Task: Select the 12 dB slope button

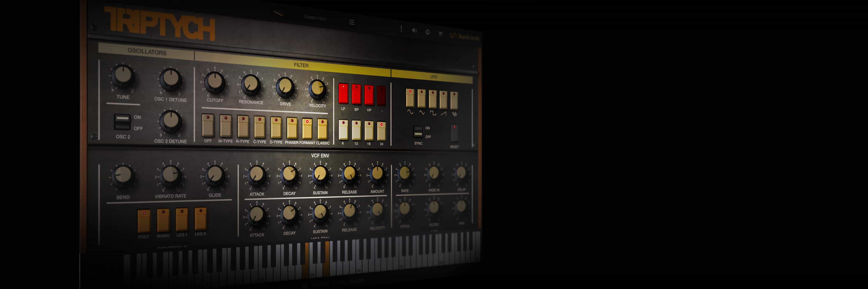Action: 356,130
